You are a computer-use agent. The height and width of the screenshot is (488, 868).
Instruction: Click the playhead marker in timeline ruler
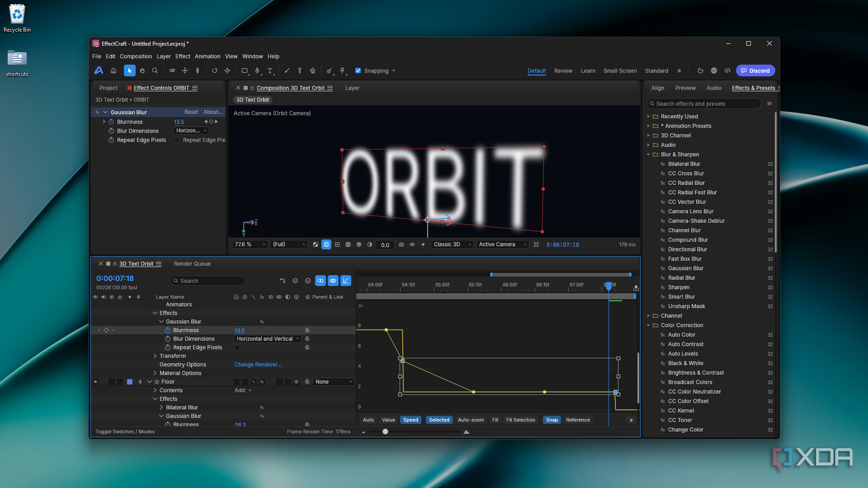click(x=609, y=286)
